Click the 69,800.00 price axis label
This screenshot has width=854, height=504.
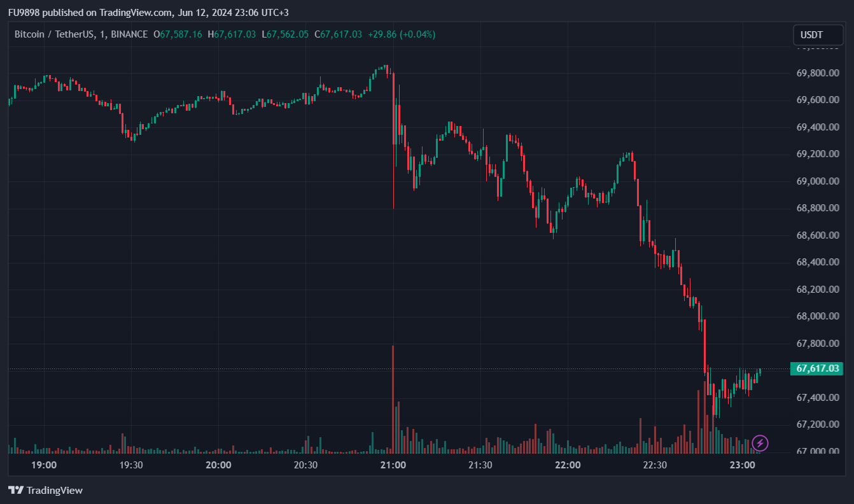click(818, 73)
